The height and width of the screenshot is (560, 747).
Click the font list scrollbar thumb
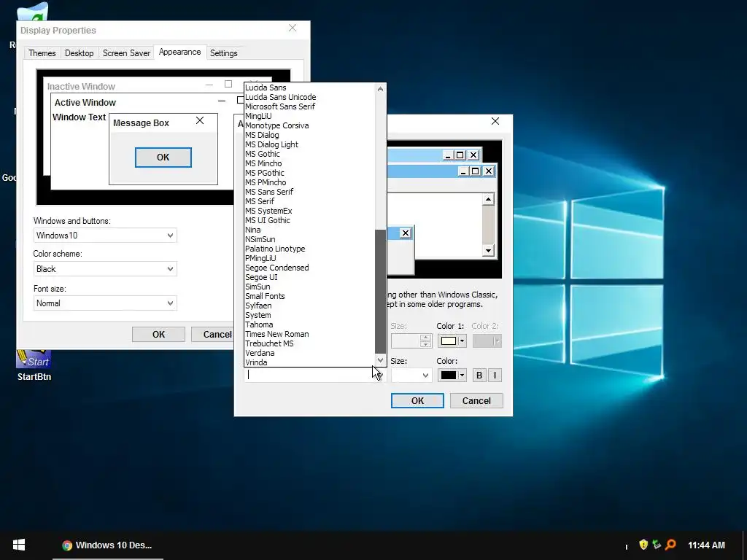tap(380, 291)
